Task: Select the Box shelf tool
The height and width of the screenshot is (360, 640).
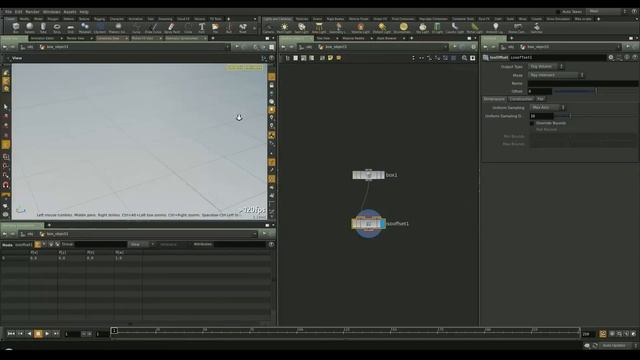Action: click(16, 28)
